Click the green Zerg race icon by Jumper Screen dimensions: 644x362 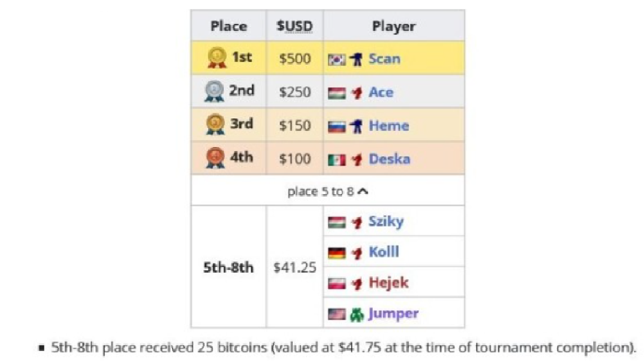click(357, 314)
